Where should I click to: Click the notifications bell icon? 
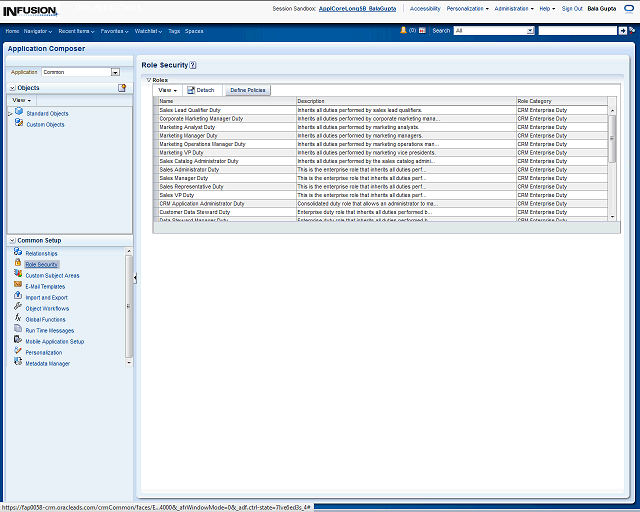[402, 31]
